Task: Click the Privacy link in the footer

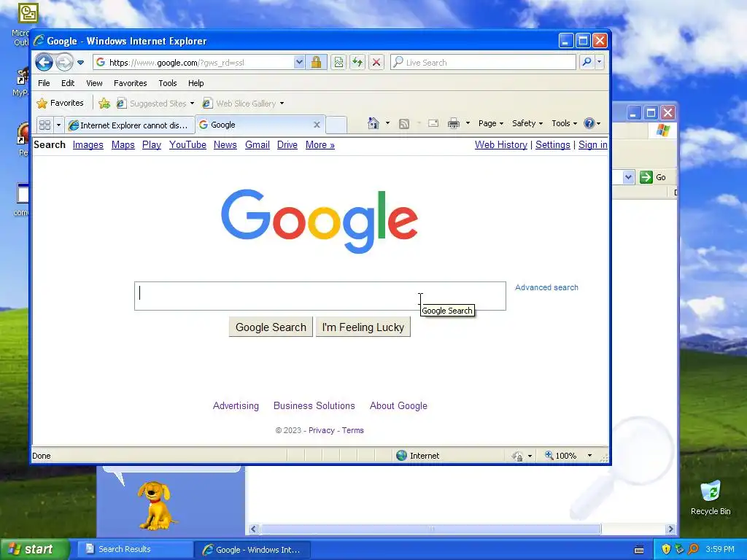Action: [x=322, y=430]
